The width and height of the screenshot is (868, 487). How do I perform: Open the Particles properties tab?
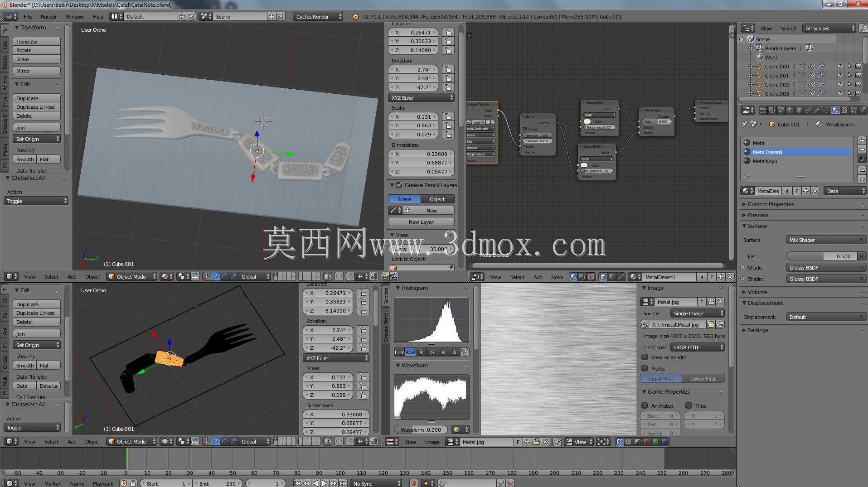click(x=853, y=110)
